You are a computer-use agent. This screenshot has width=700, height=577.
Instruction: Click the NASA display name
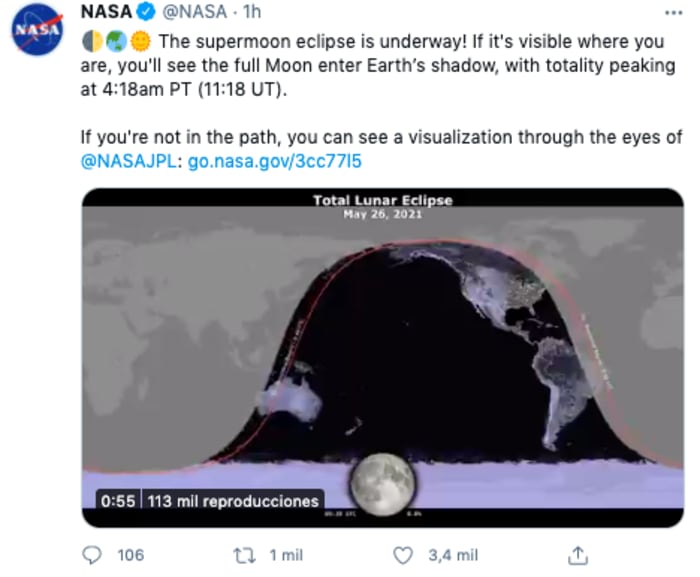[106, 13]
